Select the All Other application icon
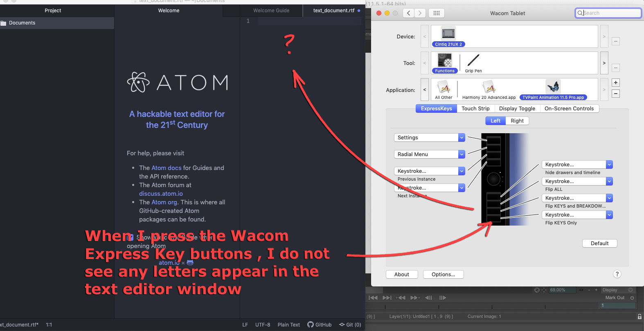 (x=444, y=90)
